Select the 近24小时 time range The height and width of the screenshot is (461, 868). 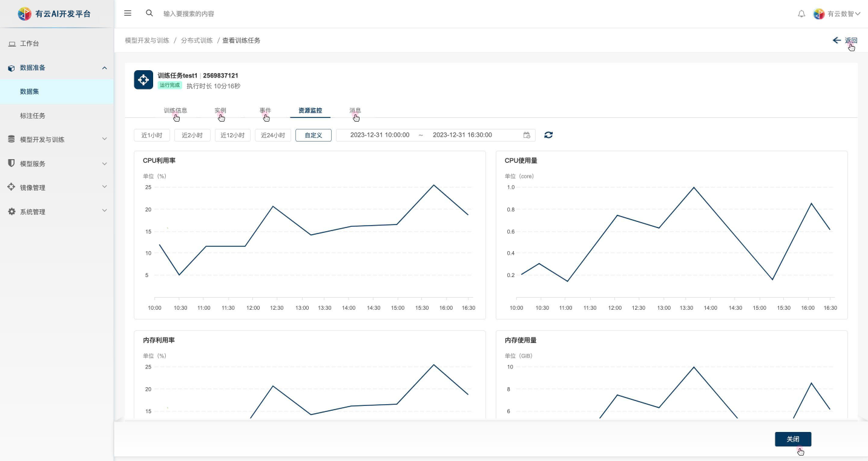(273, 135)
